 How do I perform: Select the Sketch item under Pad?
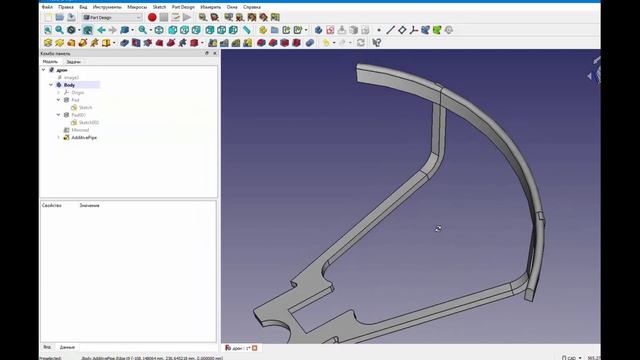tap(85, 107)
